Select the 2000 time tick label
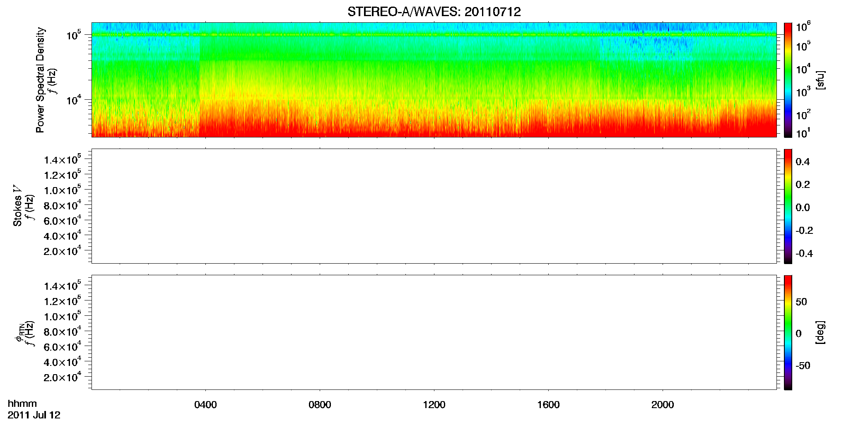The image size is (868, 447). (x=663, y=405)
